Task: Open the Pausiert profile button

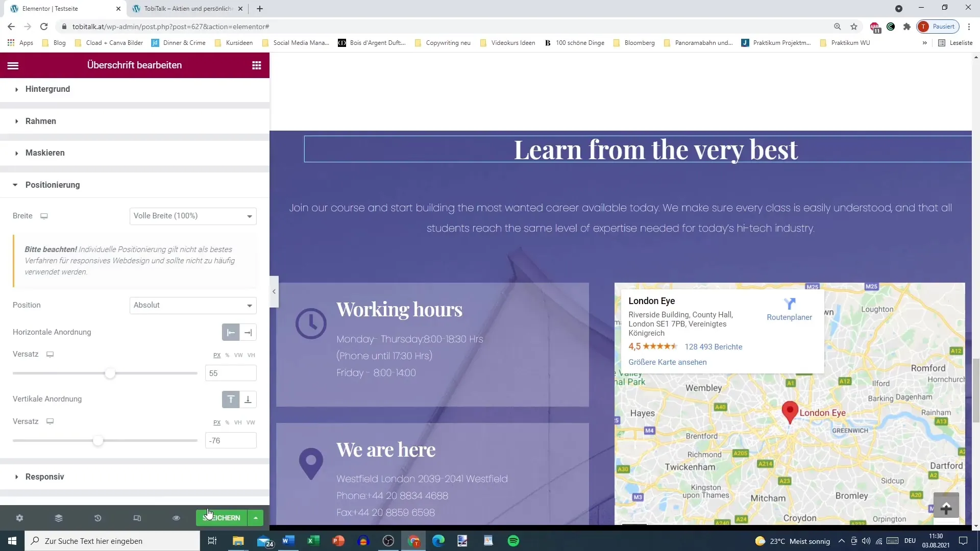Action: coord(938,27)
